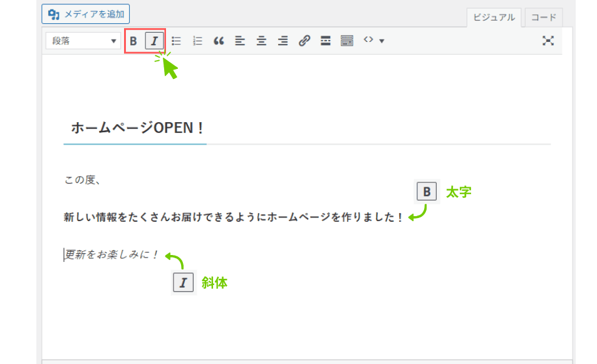Toggle the extra toolbar row
The height and width of the screenshot is (364, 597).
coord(347,41)
